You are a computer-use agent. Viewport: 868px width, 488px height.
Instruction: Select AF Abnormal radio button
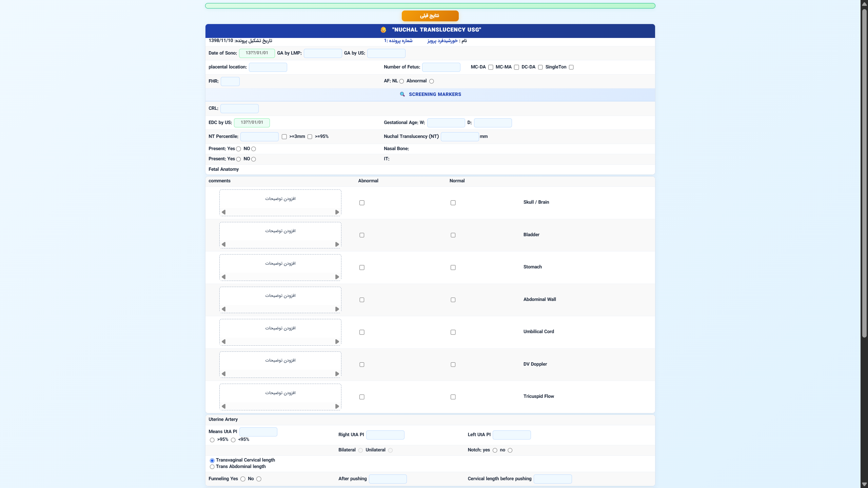pos(432,81)
